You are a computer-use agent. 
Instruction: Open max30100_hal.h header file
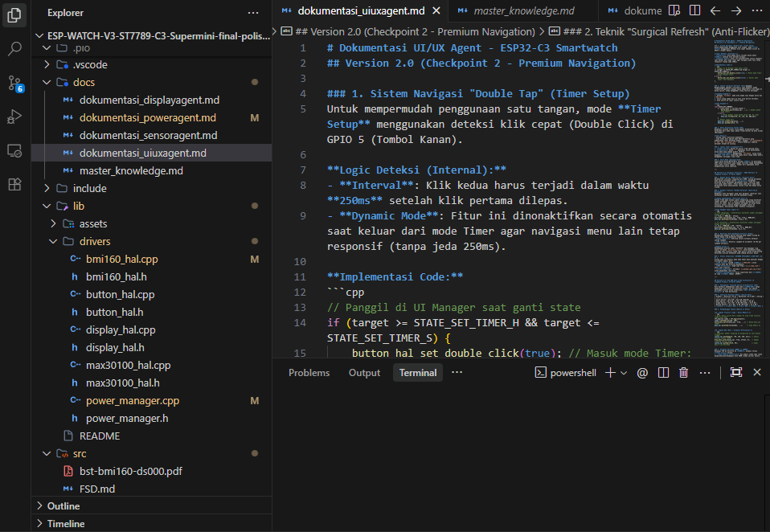(x=151, y=383)
